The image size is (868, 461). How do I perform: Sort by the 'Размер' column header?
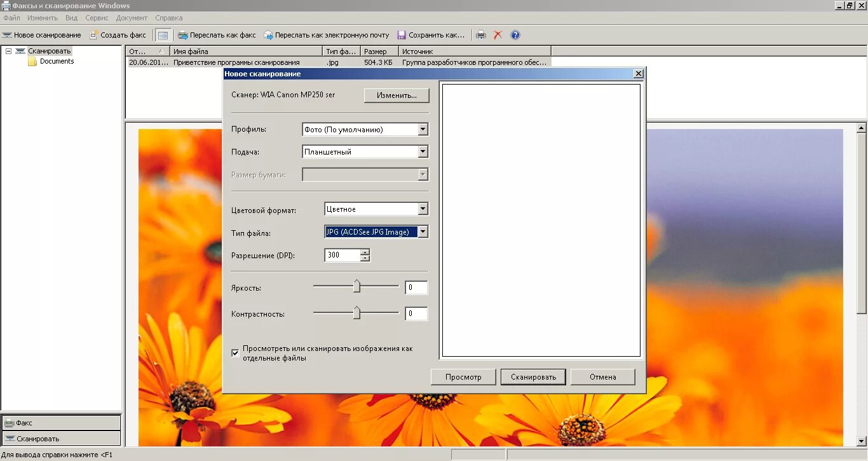tap(379, 51)
